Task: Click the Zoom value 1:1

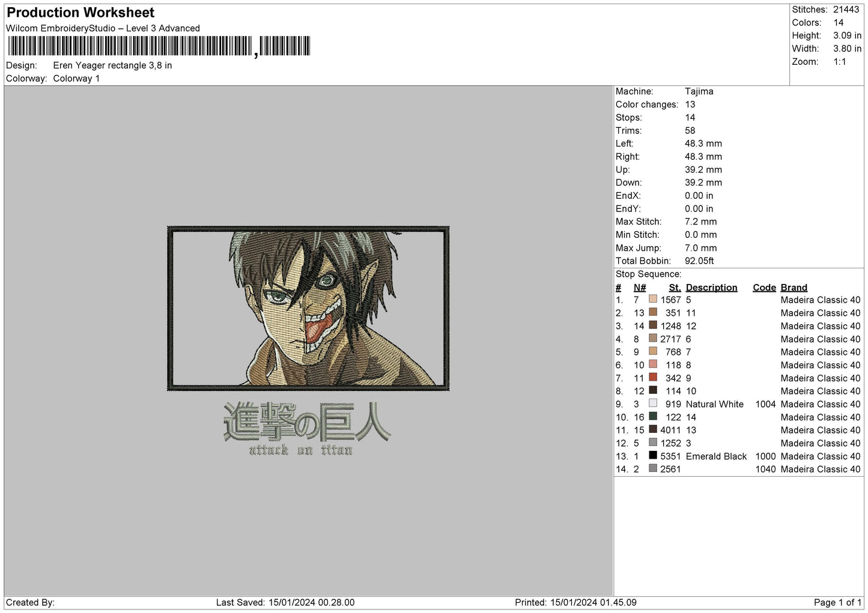Action: (839, 62)
